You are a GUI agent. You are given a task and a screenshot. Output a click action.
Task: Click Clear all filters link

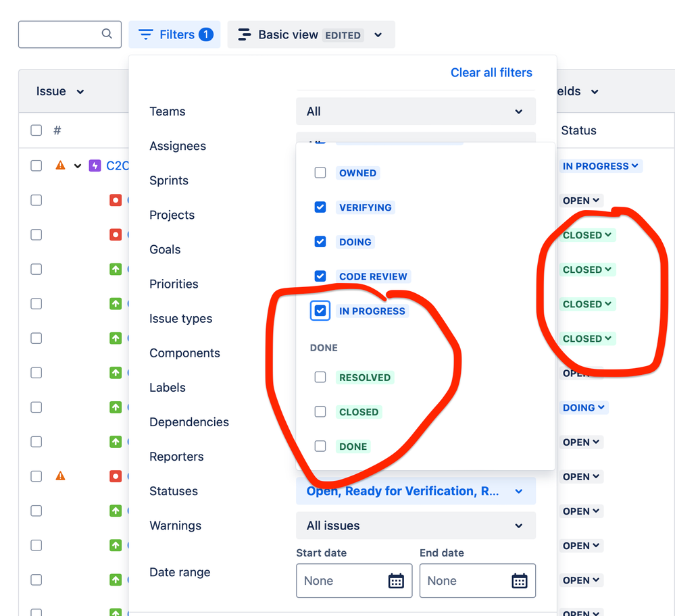pyautogui.click(x=491, y=72)
